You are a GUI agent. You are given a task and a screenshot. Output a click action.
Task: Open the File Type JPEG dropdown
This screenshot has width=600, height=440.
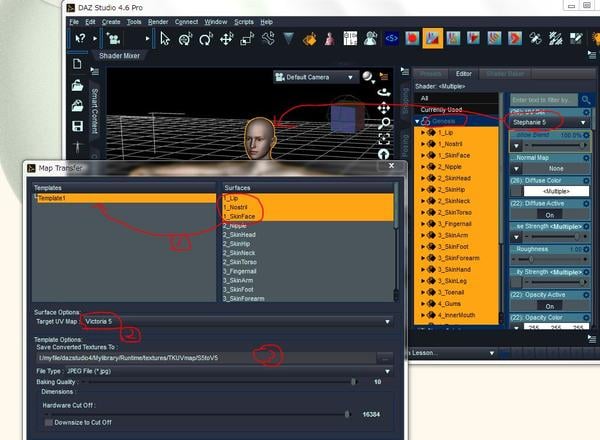pos(229,371)
